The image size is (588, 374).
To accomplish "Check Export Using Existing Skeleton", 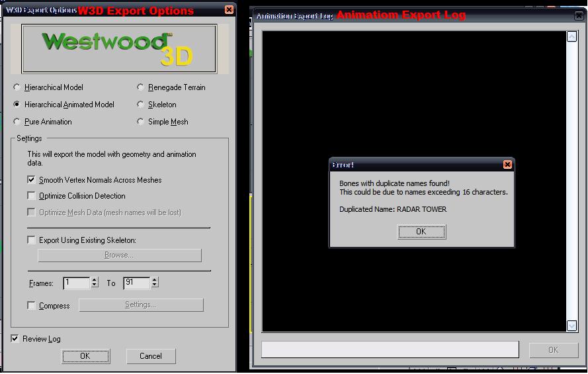I will coord(32,240).
